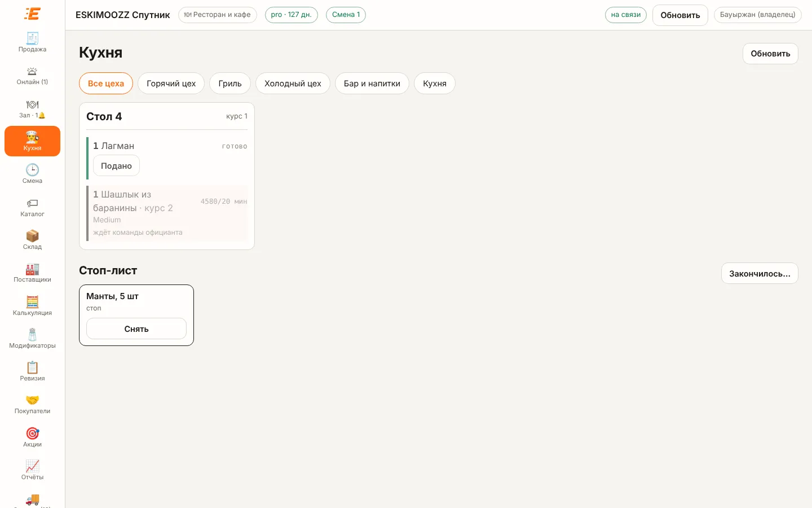812x508 pixels.
Task: Select the Гриль station tab
Action: click(x=230, y=84)
